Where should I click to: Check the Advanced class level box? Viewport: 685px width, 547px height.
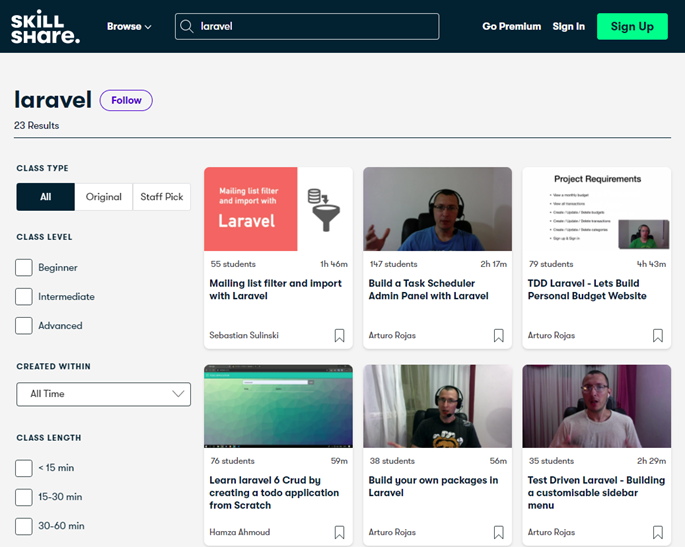point(24,326)
